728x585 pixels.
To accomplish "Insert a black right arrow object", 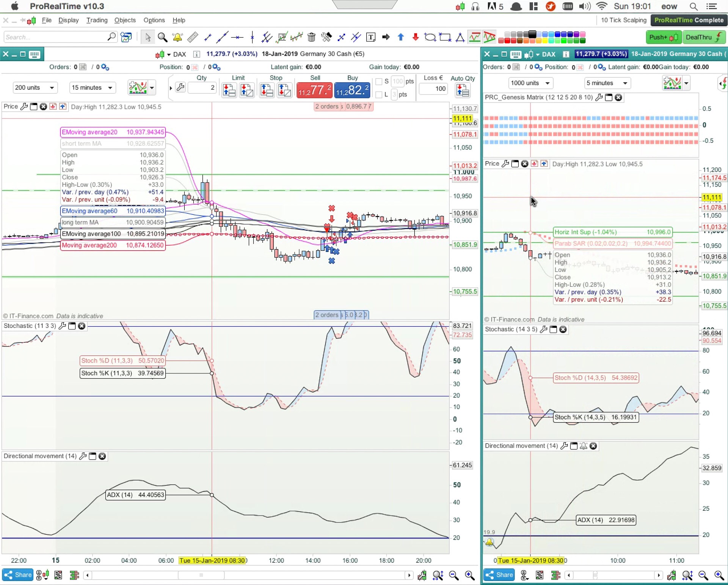I will coord(386,37).
